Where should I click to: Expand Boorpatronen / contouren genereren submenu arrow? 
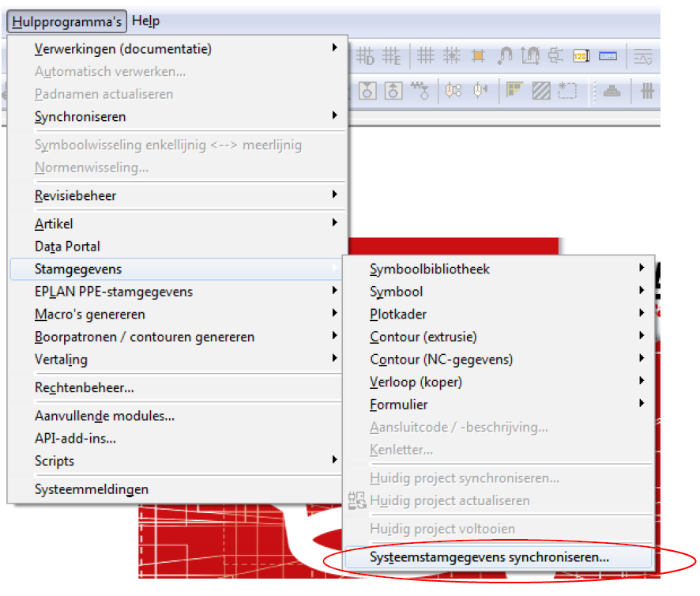click(334, 335)
